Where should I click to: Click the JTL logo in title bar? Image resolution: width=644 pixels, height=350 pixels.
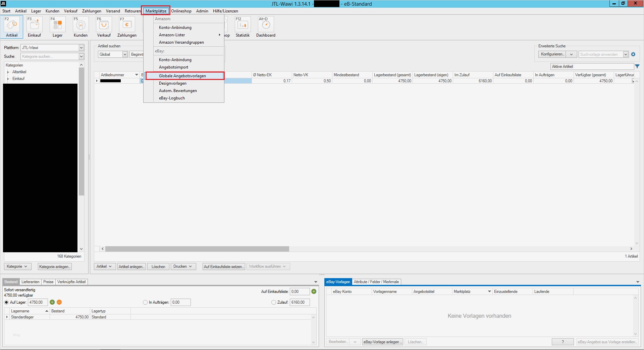[3, 4]
